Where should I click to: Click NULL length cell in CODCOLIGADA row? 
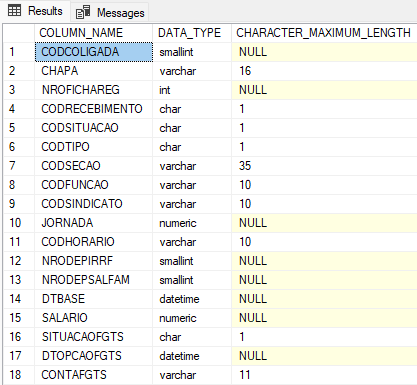coord(324,52)
